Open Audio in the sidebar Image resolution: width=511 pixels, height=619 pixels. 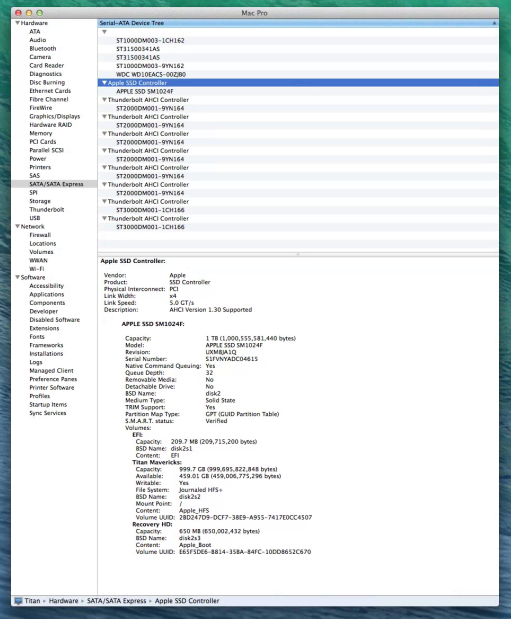point(38,40)
